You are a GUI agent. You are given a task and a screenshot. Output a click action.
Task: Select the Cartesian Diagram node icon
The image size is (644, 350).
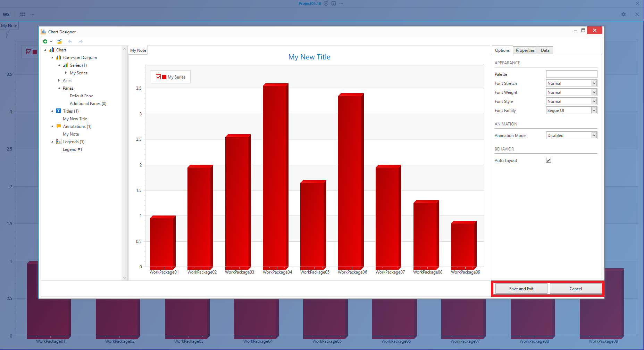tap(59, 57)
